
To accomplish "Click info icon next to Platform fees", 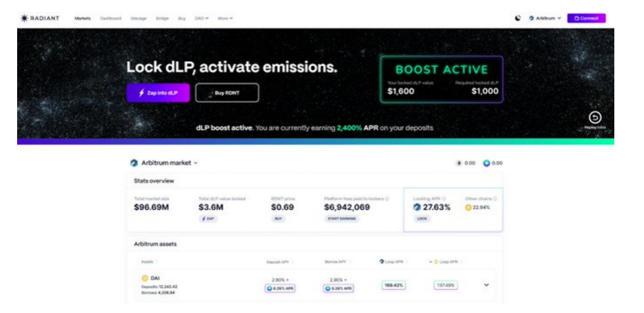I will (387, 199).
